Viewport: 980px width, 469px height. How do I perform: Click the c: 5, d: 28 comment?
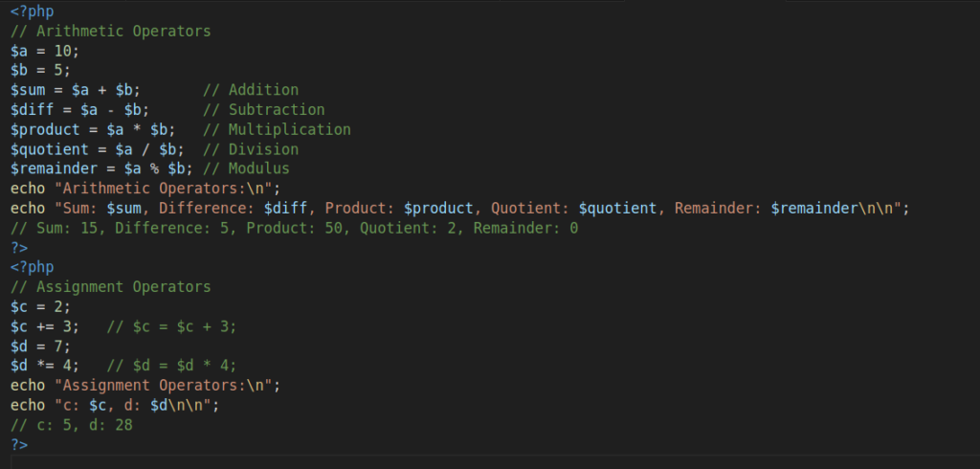click(71, 425)
